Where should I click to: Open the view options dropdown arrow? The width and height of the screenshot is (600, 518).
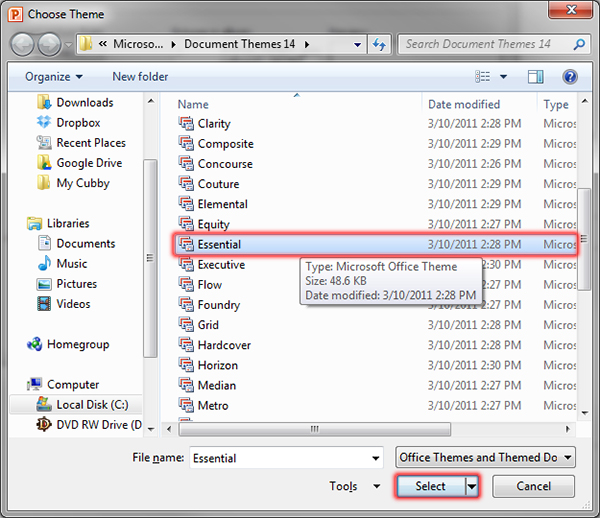(x=504, y=77)
